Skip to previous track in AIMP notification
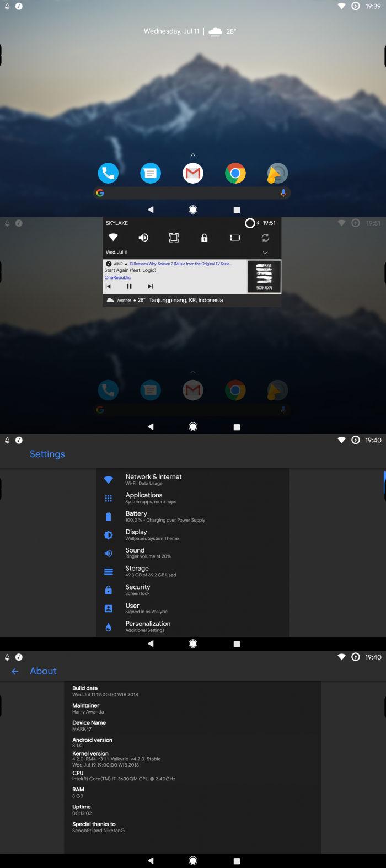Screen dimensions: 386x868 (108, 286)
